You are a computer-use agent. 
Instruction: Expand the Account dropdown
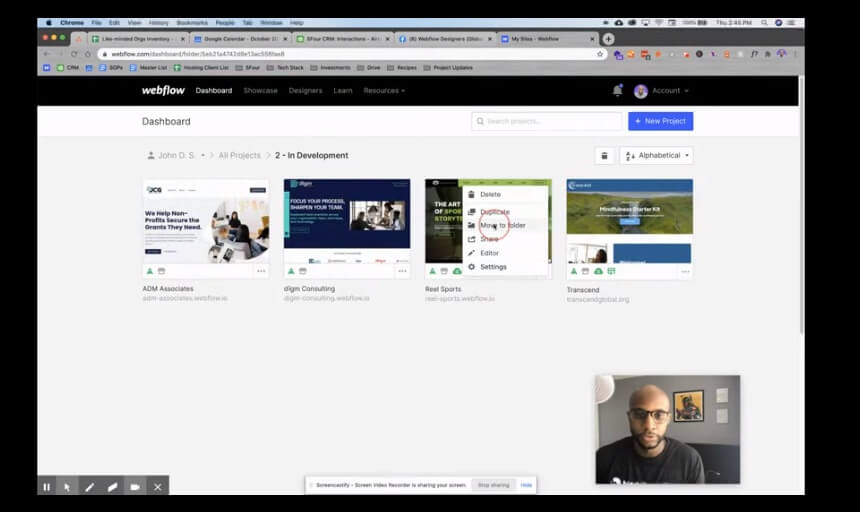[670, 90]
